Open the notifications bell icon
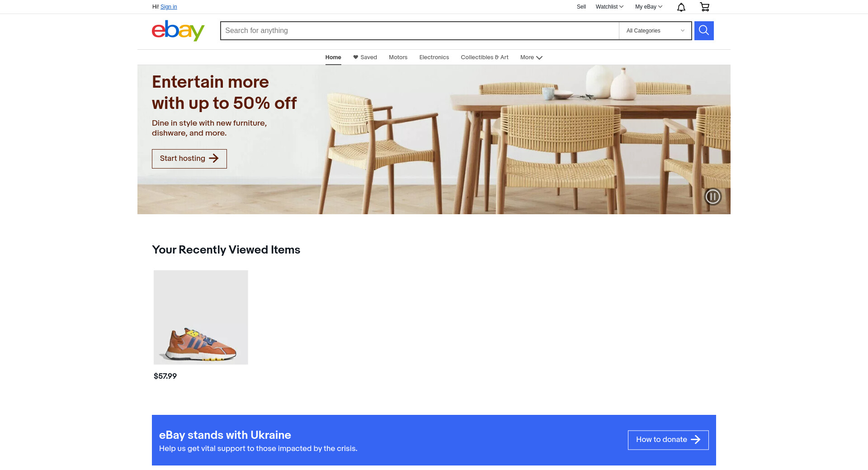 coord(681,7)
